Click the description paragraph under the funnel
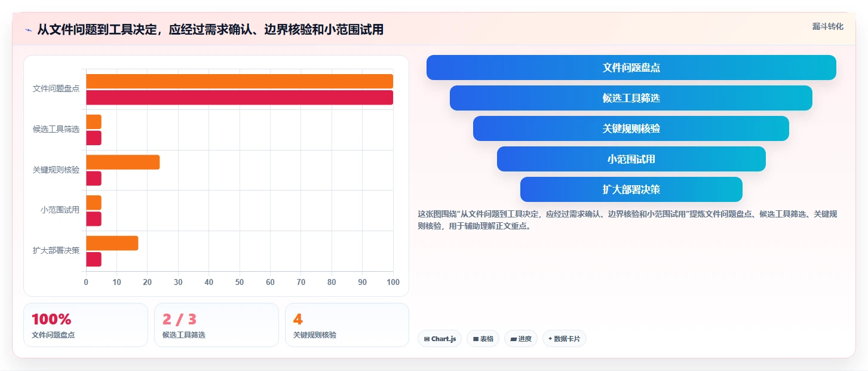This screenshot has width=868, height=371. [627, 220]
